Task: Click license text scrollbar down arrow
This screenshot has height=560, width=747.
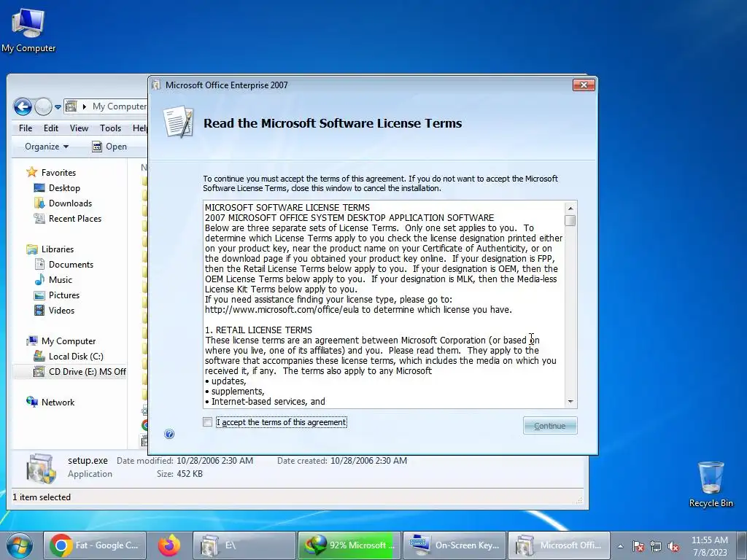Action: click(x=570, y=402)
